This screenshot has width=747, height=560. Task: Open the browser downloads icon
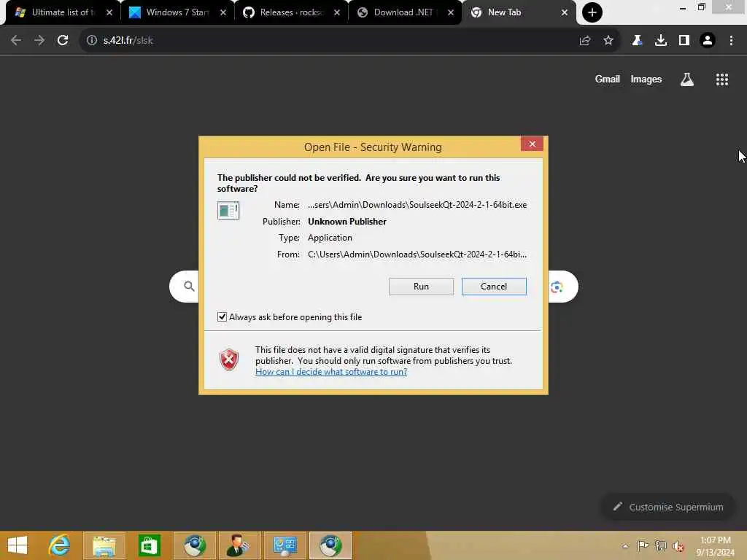[x=661, y=41]
